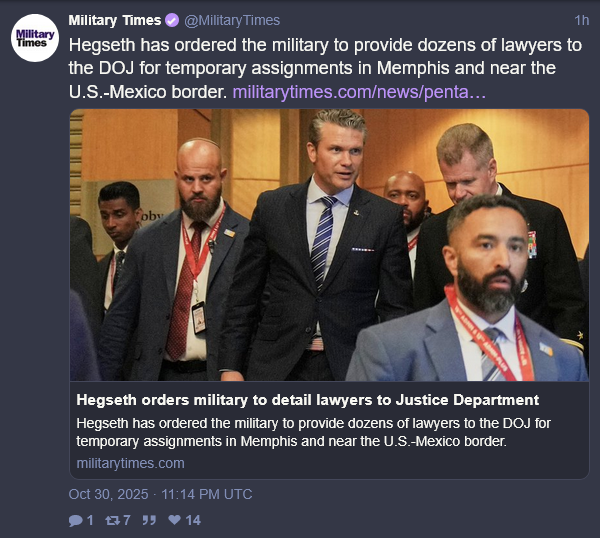Viewport: 600px width, 538px height.
Task: Click the reply count number 1
Action: click(90, 520)
